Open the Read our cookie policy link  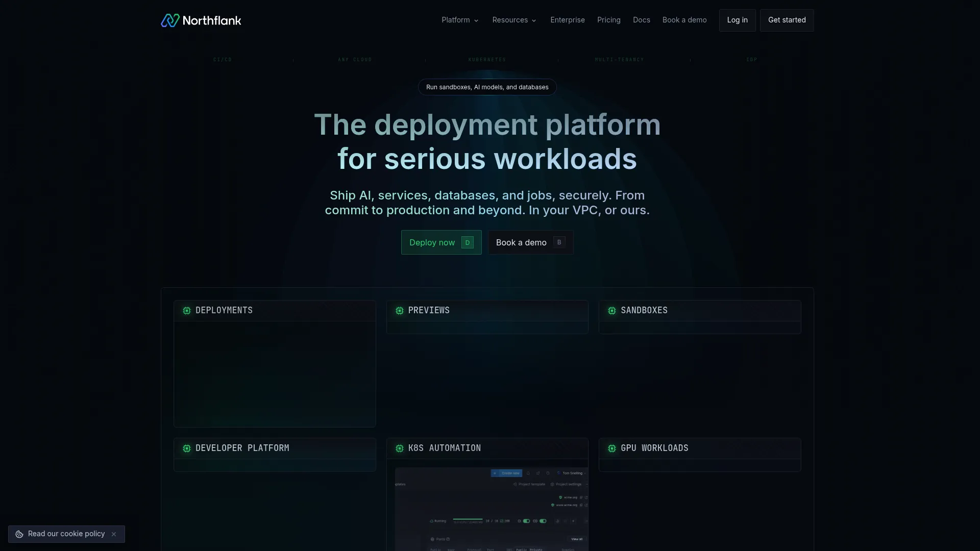point(66,534)
